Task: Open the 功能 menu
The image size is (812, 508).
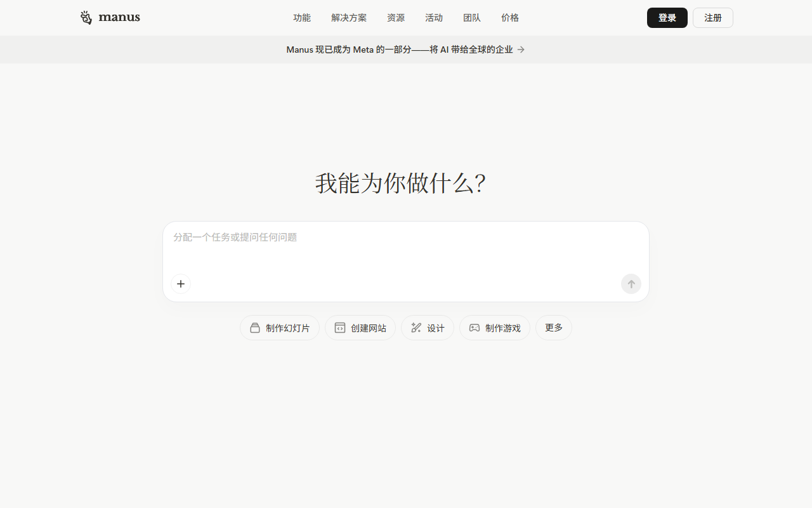Action: click(x=302, y=18)
